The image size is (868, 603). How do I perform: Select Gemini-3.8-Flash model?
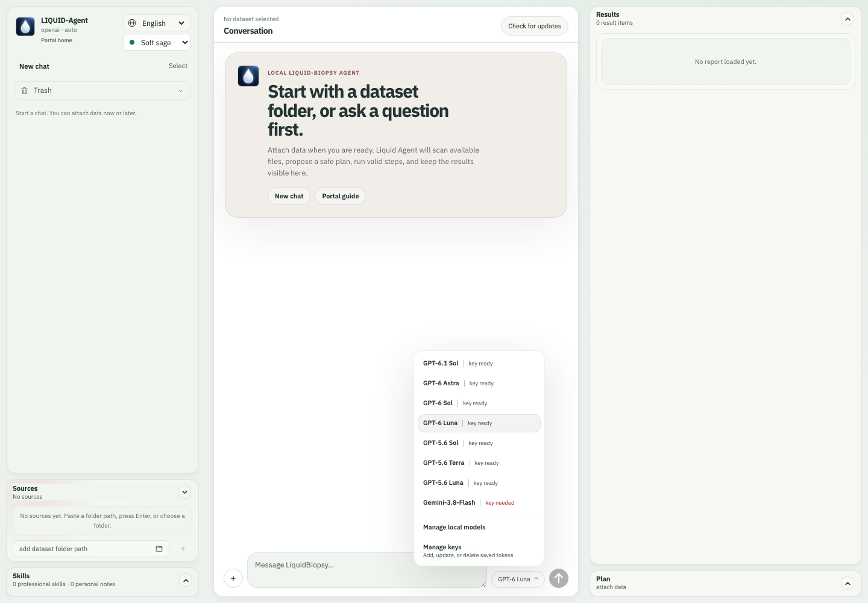pyautogui.click(x=479, y=503)
